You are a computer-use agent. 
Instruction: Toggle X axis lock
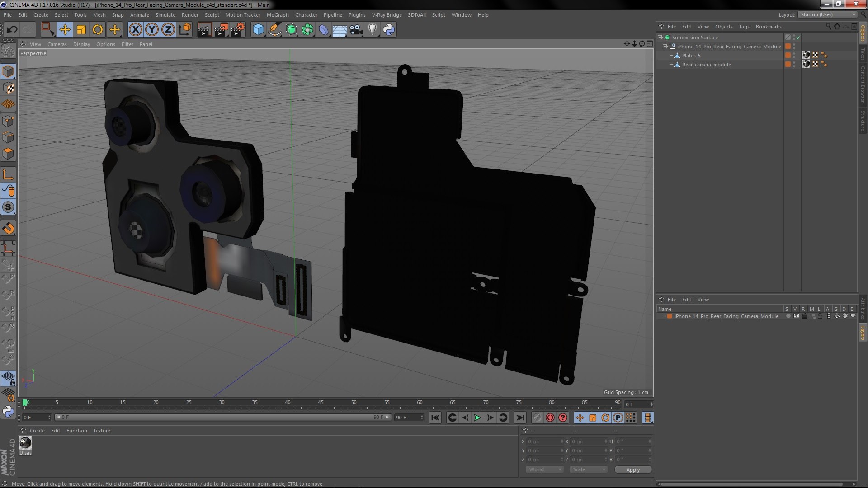135,30
